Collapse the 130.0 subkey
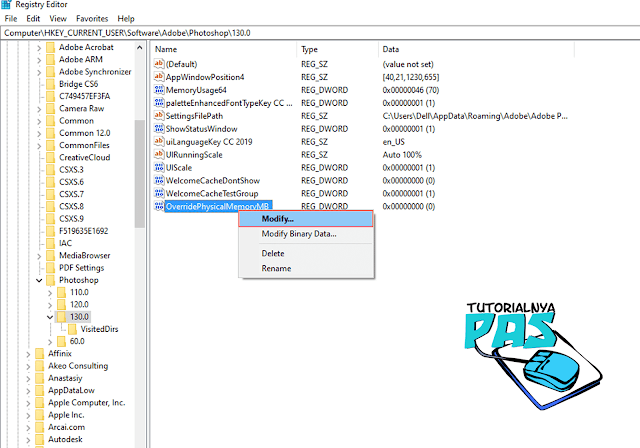640x448 pixels. pyautogui.click(x=50, y=317)
